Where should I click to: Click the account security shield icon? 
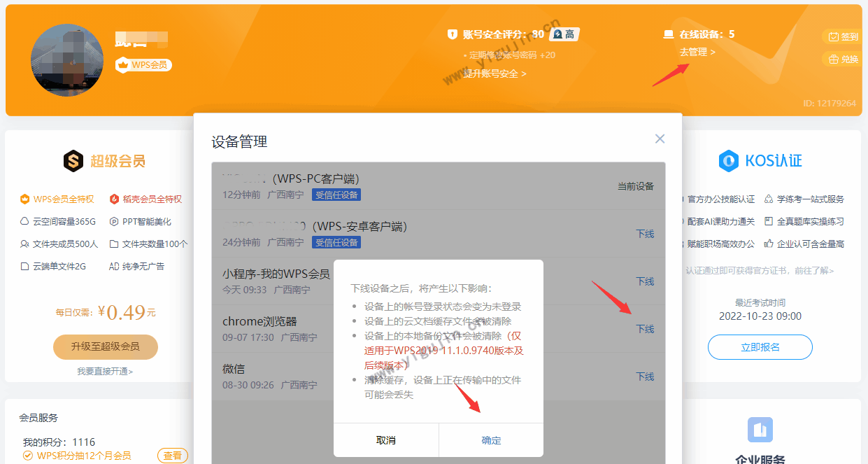[453, 34]
